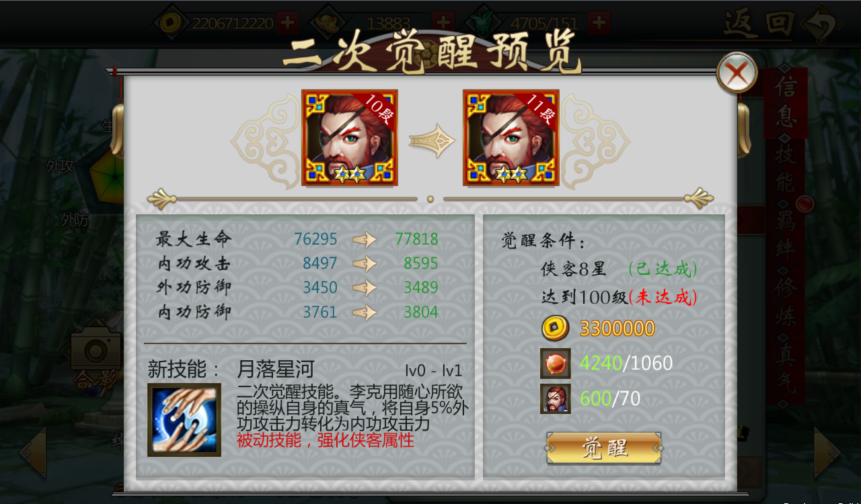This screenshot has height=504, width=861.
Task: Click the hero shard icon
Action: 556,398
